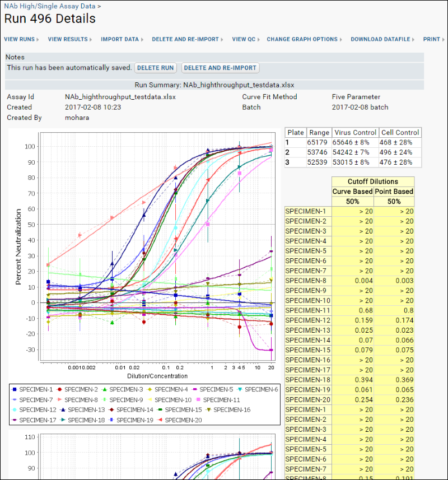Click the Created By value mohara

coord(77,118)
